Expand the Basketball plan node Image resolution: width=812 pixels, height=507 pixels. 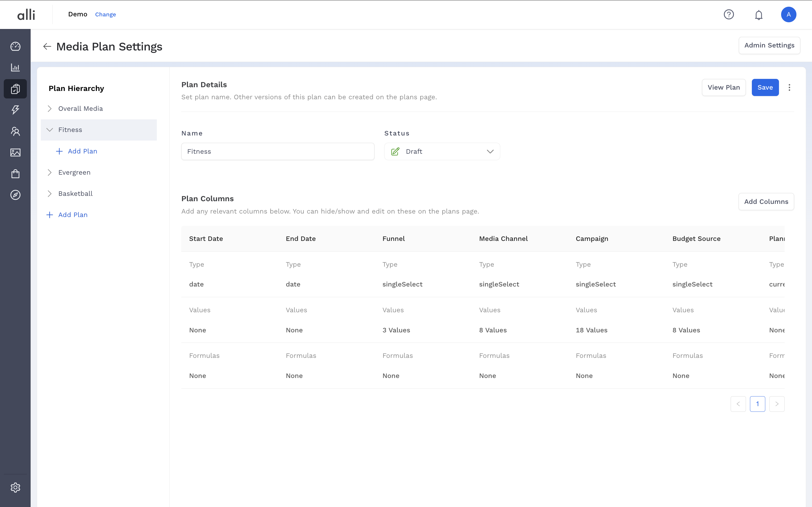[x=50, y=193]
